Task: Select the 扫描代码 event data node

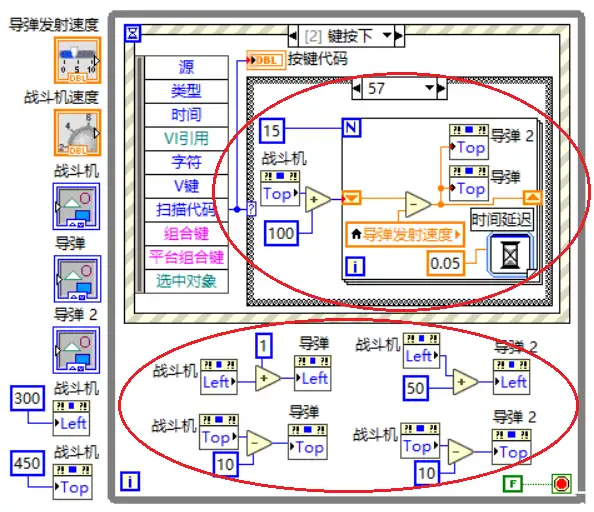Action: 186,210
